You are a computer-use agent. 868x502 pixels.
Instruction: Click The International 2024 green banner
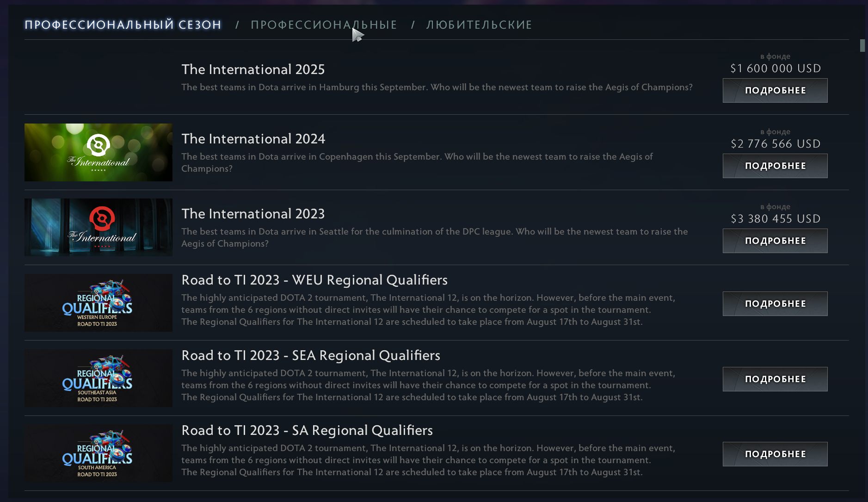click(x=98, y=152)
